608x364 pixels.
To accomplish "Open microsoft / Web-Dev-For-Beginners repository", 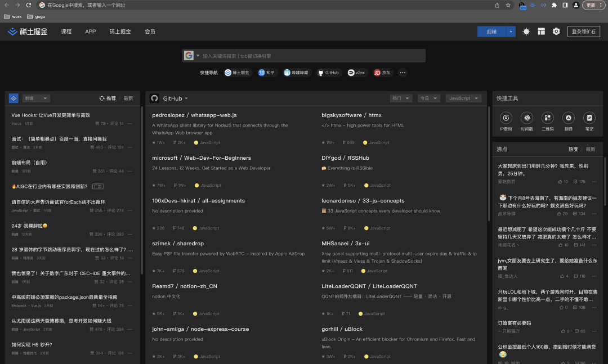I will click(x=201, y=158).
